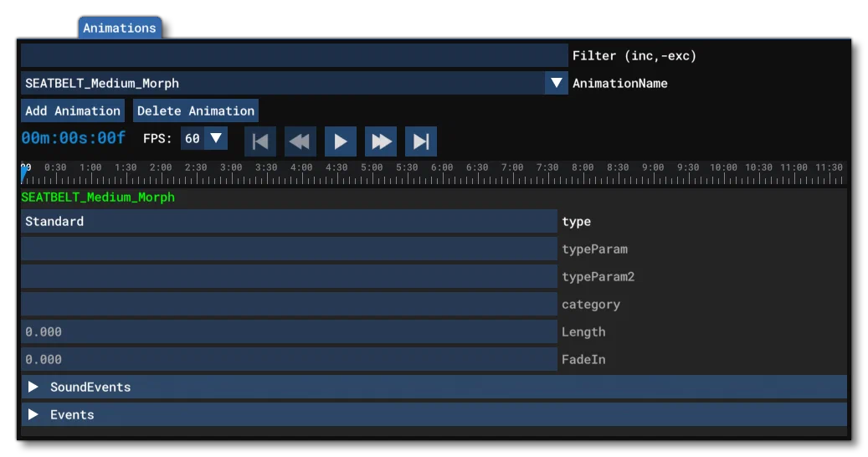Jump to the first frame
Image resolution: width=868 pixels, height=457 pixels.
point(260,141)
